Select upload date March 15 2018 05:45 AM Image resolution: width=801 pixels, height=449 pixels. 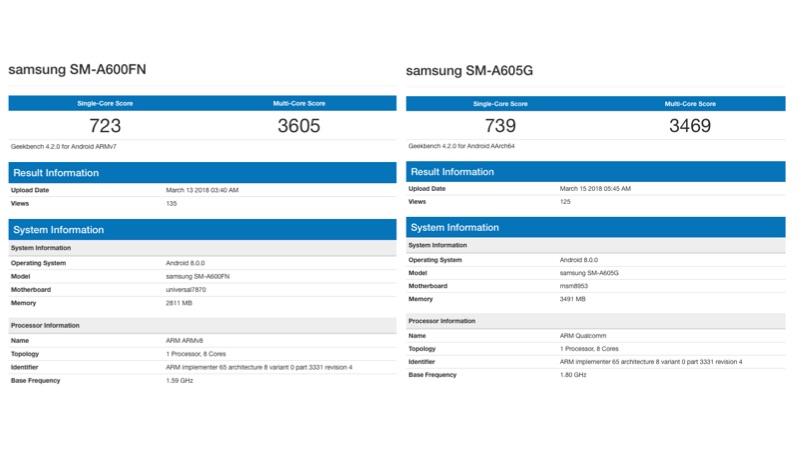596,188
